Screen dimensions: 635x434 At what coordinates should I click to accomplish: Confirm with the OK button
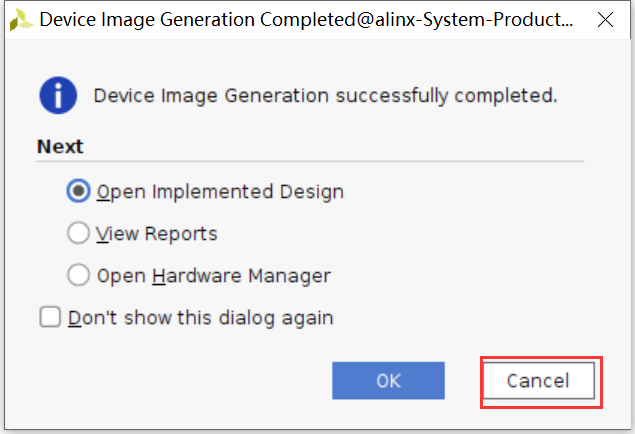(388, 381)
